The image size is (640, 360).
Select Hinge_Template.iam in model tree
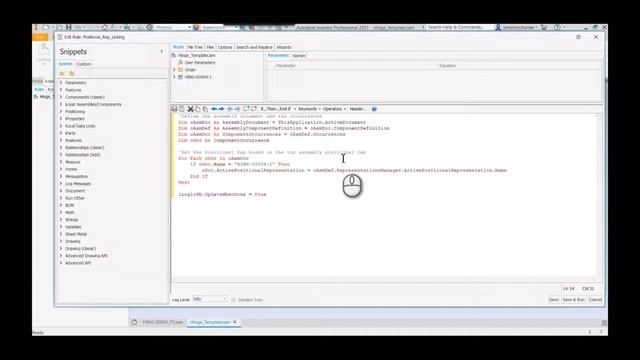point(197,55)
